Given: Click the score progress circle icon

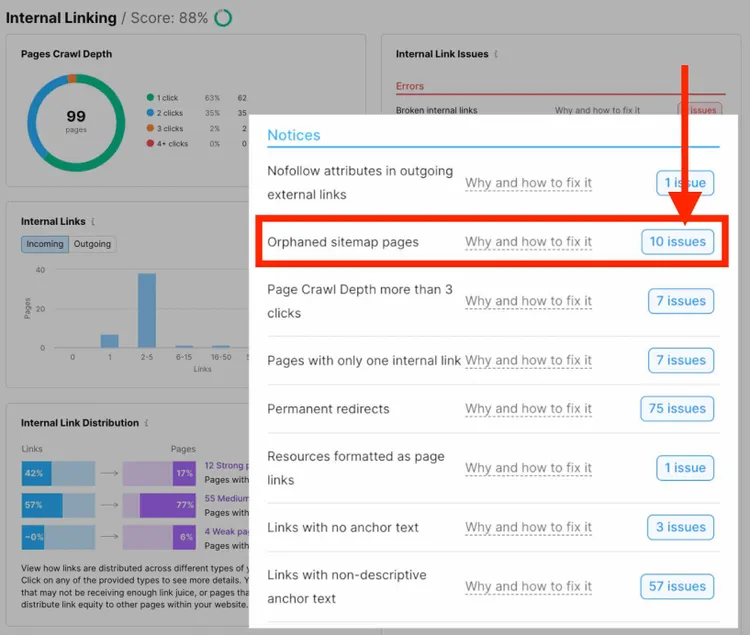Looking at the screenshot, I should coord(223,18).
